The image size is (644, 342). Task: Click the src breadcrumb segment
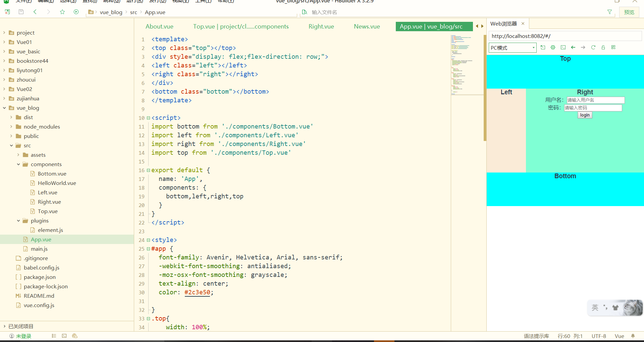tap(133, 12)
